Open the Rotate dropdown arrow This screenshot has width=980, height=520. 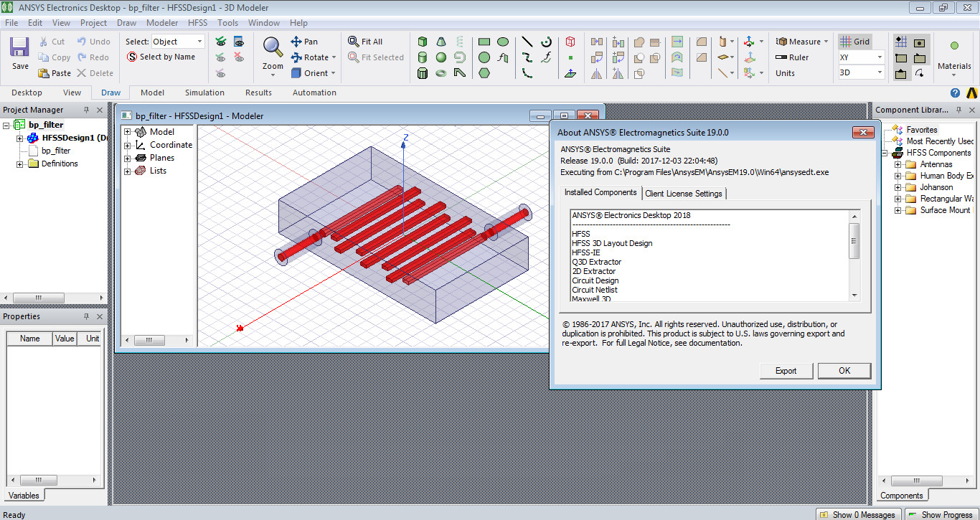point(334,57)
